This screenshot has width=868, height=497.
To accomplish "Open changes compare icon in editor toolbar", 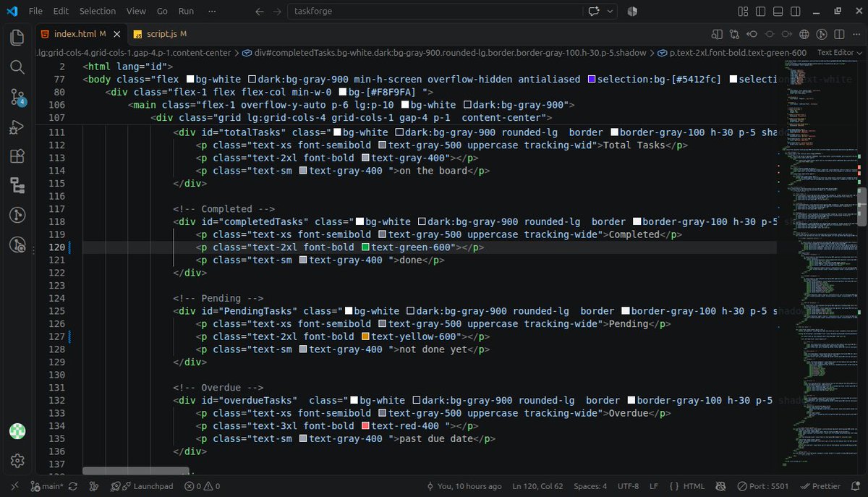I will pos(735,34).
